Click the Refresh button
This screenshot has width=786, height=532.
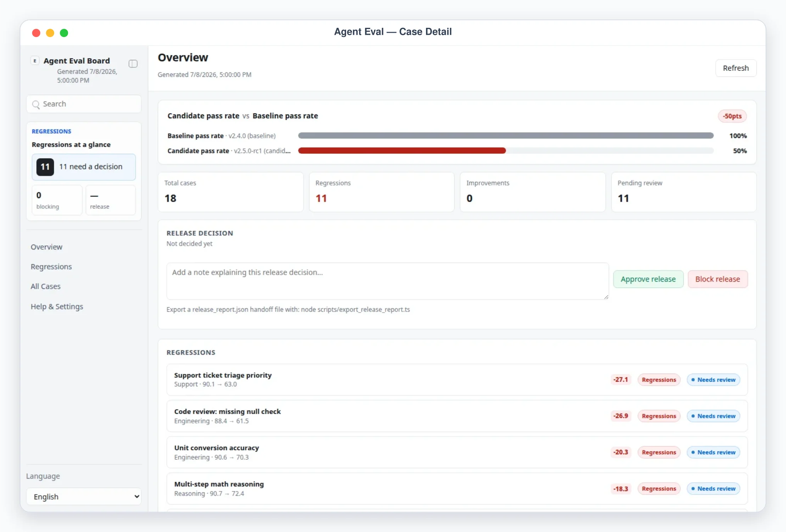point(735,68)
